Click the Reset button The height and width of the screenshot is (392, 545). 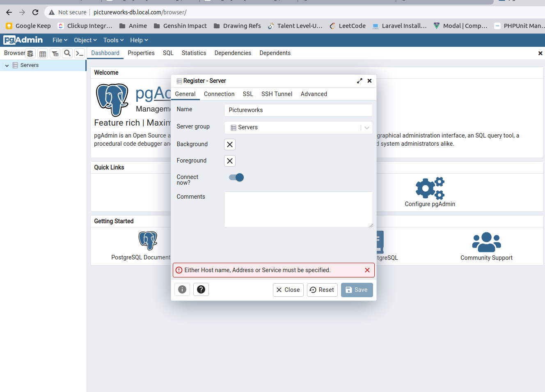pyautogui.click(x=322, y=290)
